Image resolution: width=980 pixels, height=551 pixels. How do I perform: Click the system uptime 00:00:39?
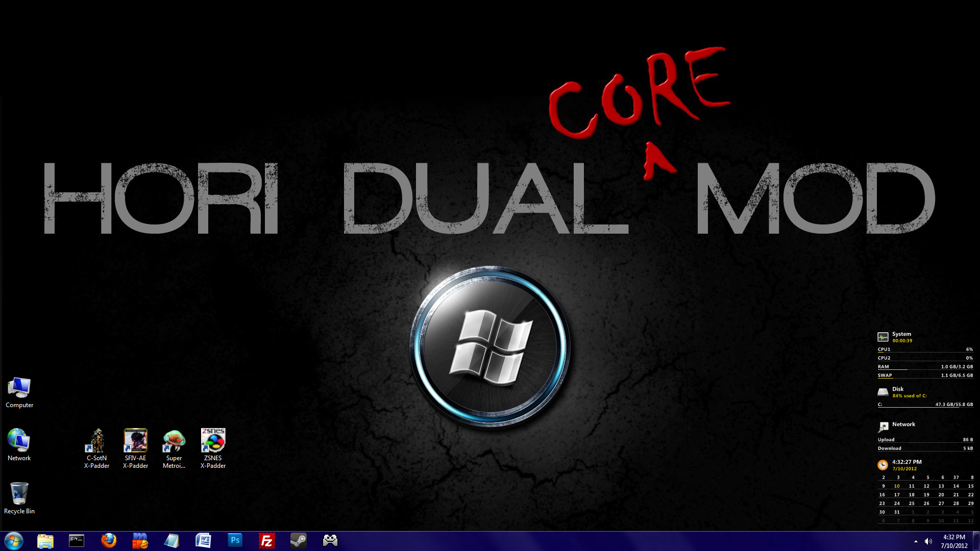point(902,341)
